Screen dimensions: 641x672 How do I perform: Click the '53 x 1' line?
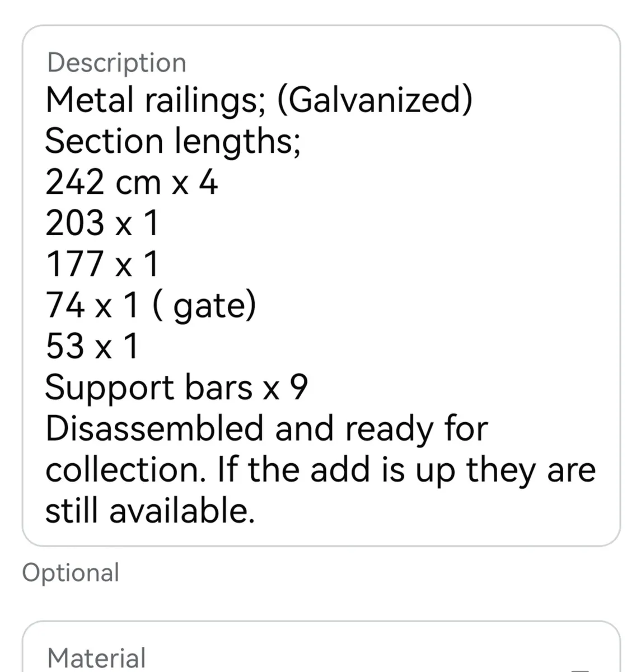pyautogui.click(x=92, y=346)
